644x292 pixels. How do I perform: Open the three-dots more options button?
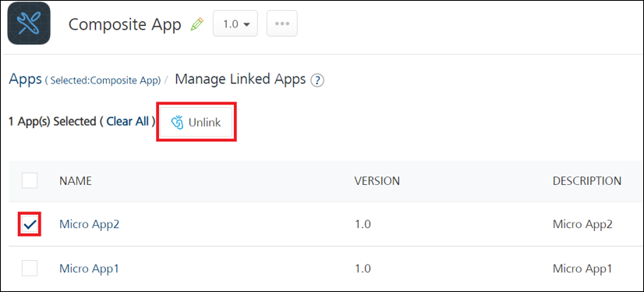click(x=282, y=24)
